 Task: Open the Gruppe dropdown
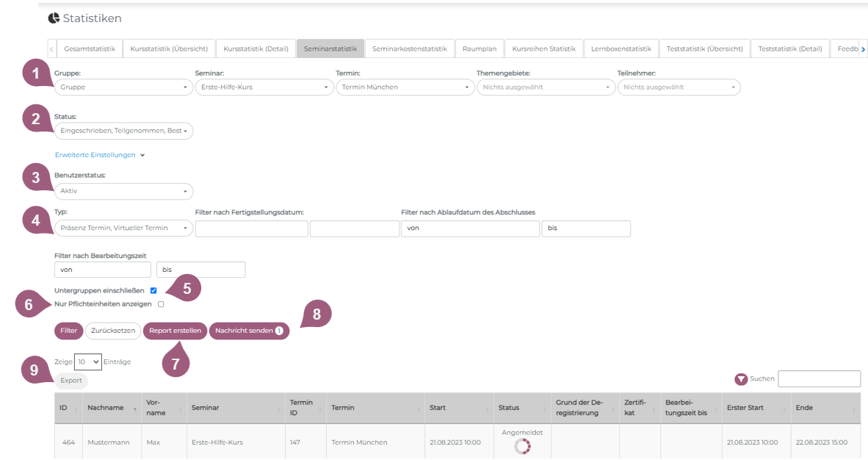tap(123, 87)
